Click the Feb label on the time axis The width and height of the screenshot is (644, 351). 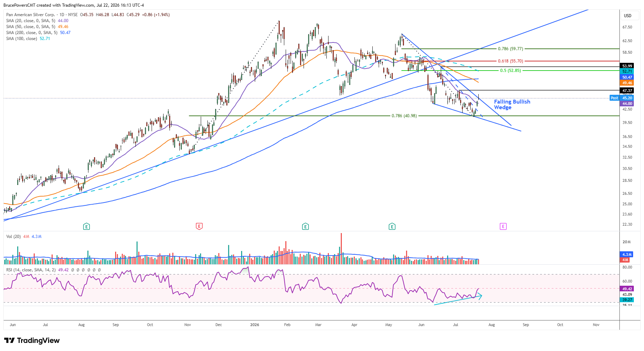(x=287, y=325)
